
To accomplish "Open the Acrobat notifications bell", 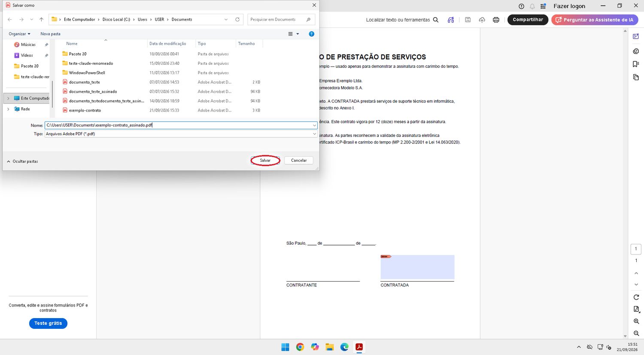I will [x=532, y=6].
